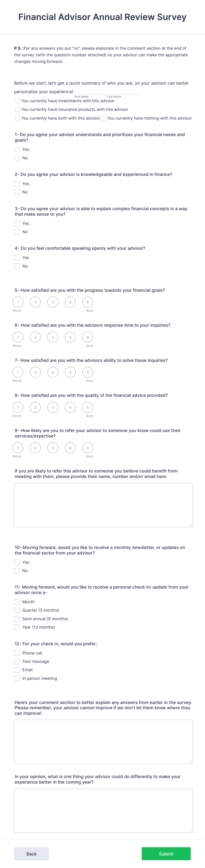Image resolution: width=205 pixels, height=868 pixels.
Task: Rate 1 for advisor response time satisfaction
Action: click(18, 337)
